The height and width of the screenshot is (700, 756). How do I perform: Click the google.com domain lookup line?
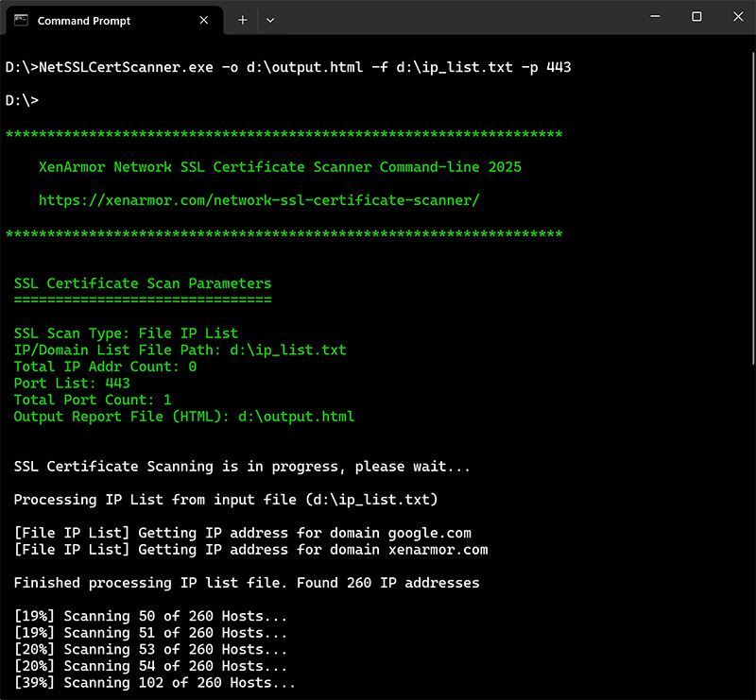click(243, 533)
